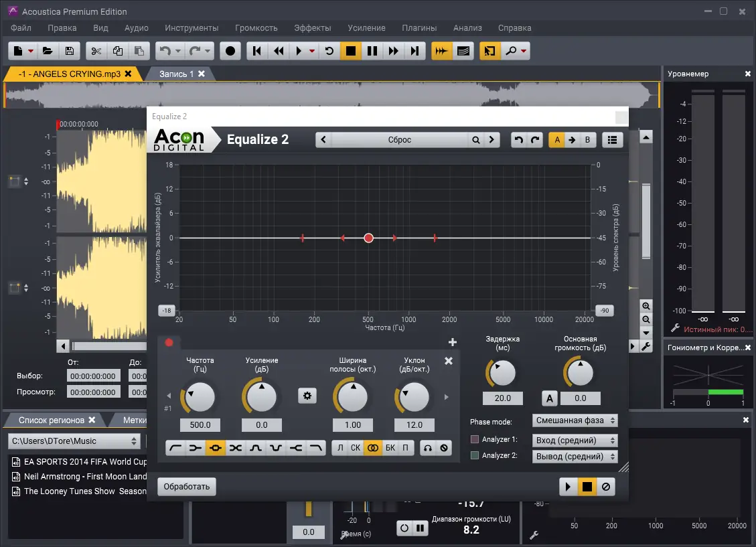Click the selection tool icon
The width and height of the screenshot is (756, 547).
[x=489, y=51]
